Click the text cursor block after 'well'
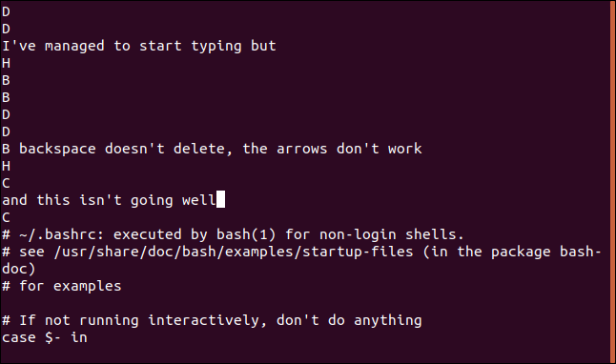 (220, 199)
